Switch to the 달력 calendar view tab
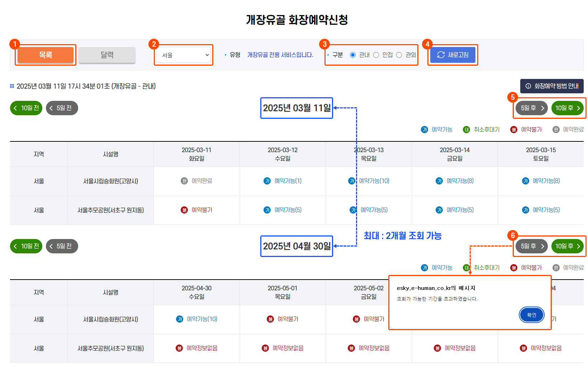This screenshot has width=588, height=370. coord(107,55)
